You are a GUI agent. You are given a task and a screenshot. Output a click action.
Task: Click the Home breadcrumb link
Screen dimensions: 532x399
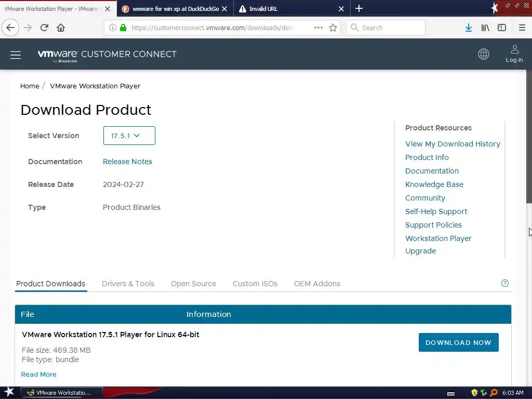click(30, 86)
